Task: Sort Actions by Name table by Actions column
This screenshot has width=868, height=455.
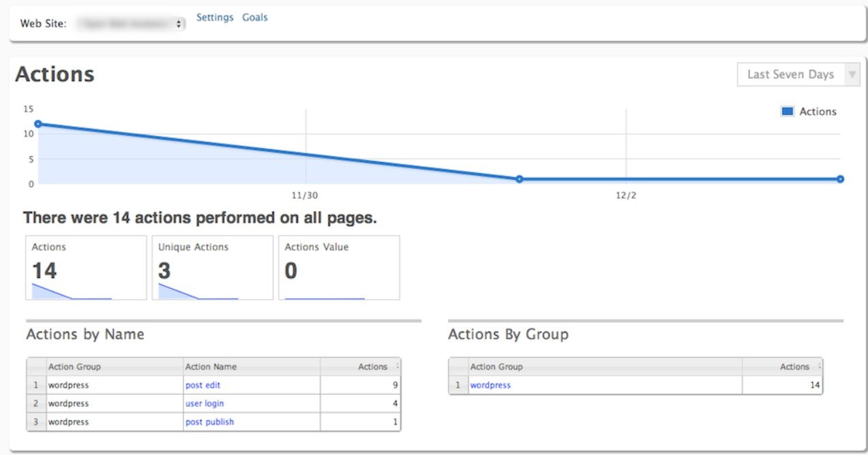Action: 373,366
